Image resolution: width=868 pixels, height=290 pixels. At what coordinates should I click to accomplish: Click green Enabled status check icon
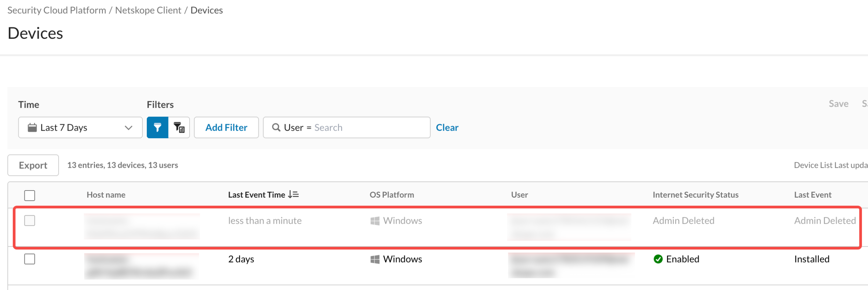pyautogui.click(x=658, y=259)
